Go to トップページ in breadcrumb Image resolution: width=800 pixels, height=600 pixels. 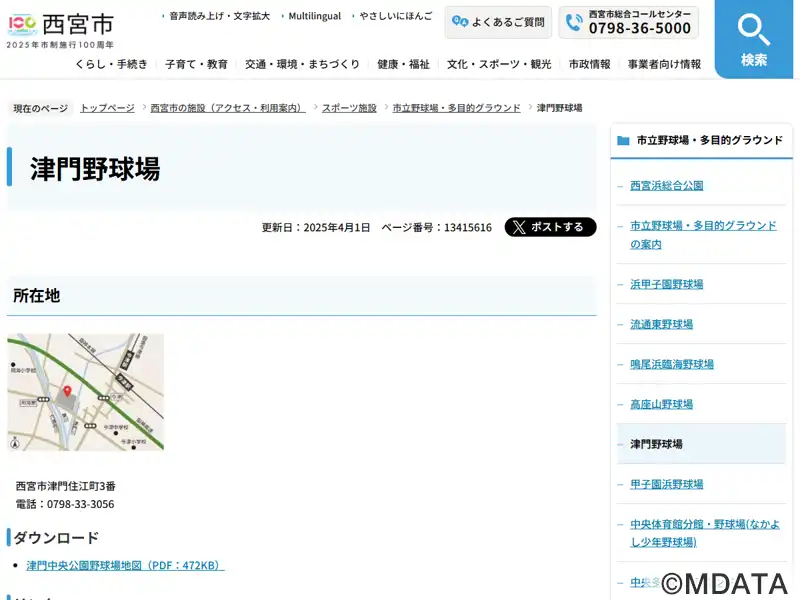pos(107,108)
